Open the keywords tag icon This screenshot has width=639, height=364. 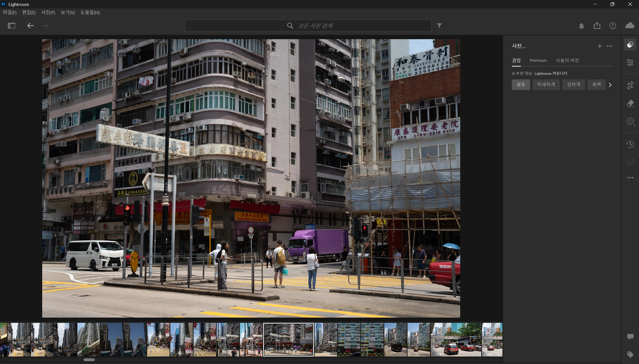click(630, 354)
